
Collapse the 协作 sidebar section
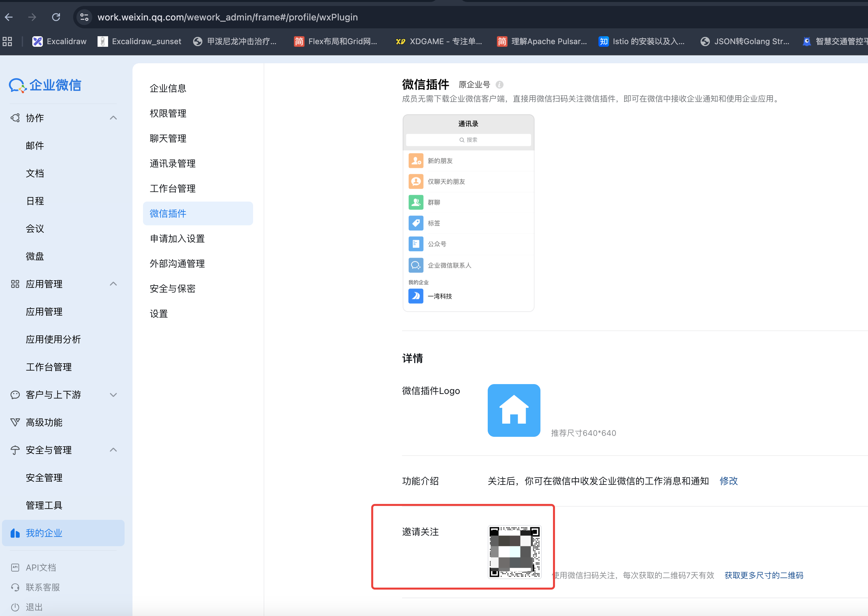pyautogui.click(x=113, y=118)
